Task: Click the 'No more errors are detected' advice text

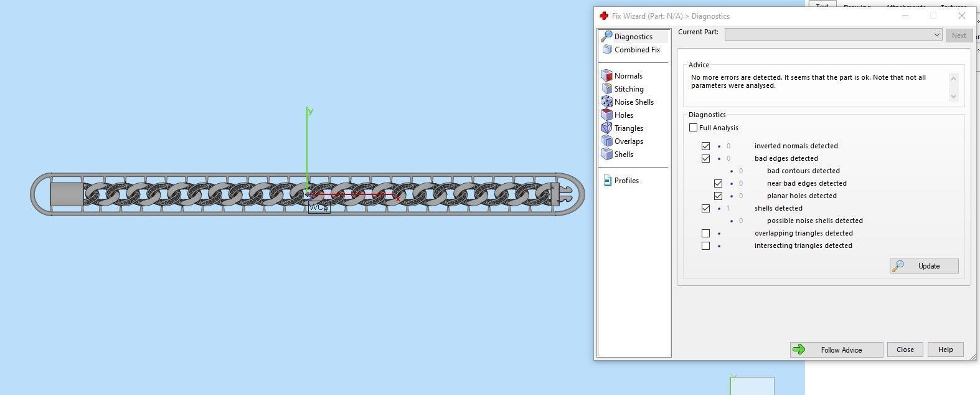Action: tap(808, 82)
